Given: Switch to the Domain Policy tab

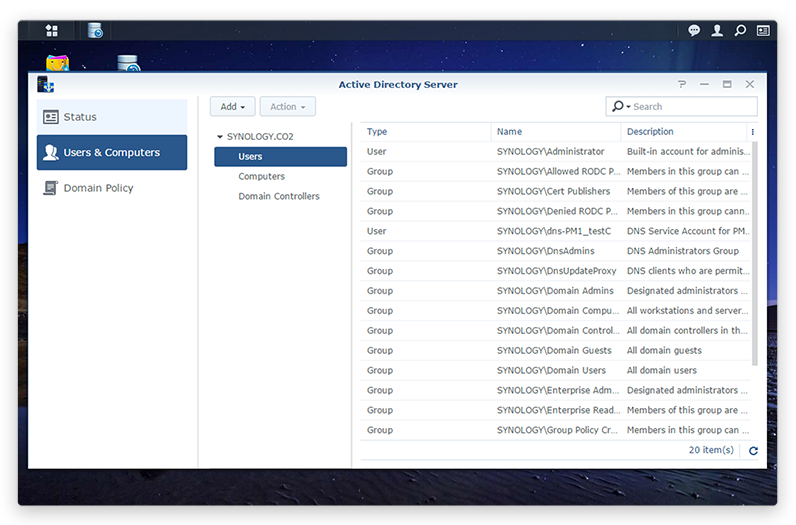Looking at the screenshot, I should click(x=112, y=188).
